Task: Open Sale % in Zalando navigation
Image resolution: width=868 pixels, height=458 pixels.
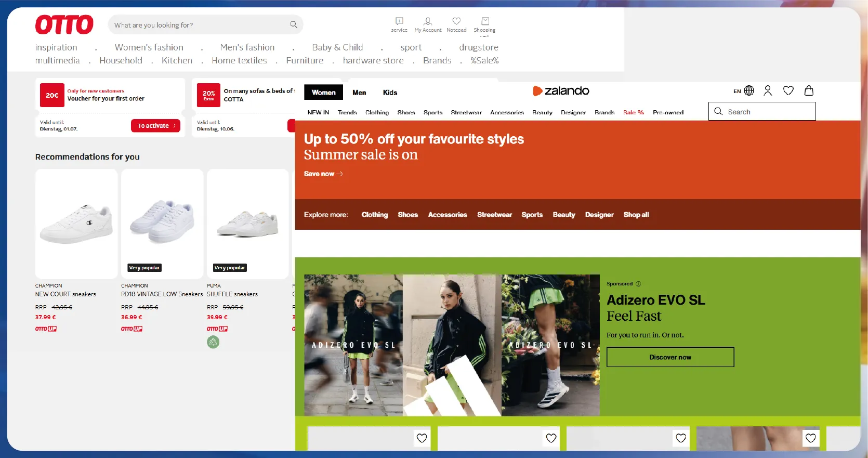Action: (x=634, y=112)
